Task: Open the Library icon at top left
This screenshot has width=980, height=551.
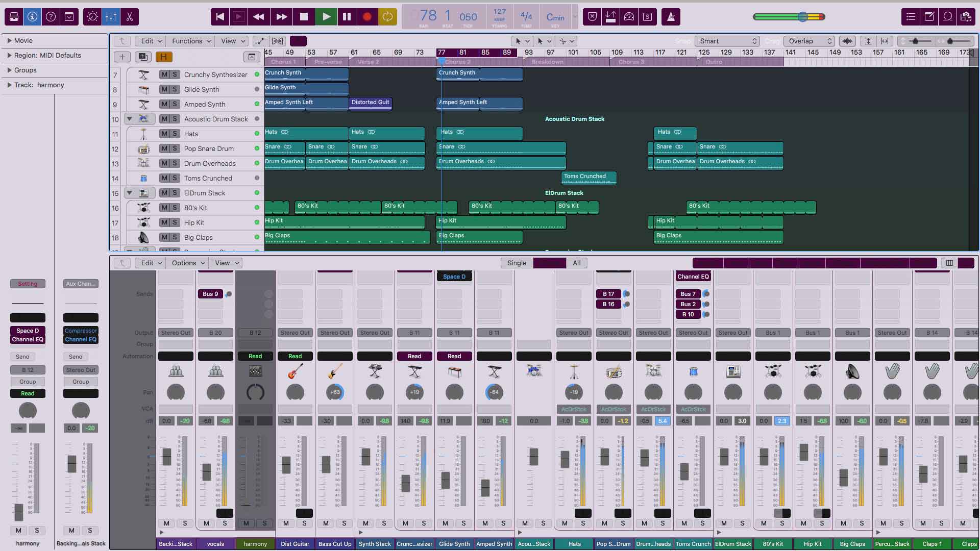Action: click(14, 17)
